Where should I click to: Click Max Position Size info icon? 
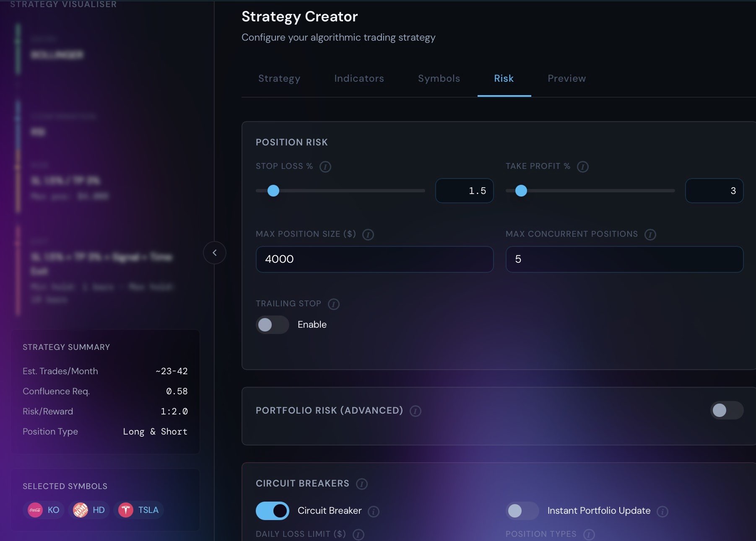click(368, 235)
